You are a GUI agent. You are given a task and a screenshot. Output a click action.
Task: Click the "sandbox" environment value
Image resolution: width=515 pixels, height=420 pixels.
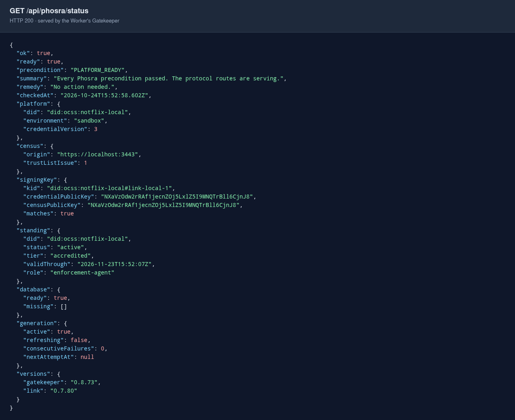89,121
